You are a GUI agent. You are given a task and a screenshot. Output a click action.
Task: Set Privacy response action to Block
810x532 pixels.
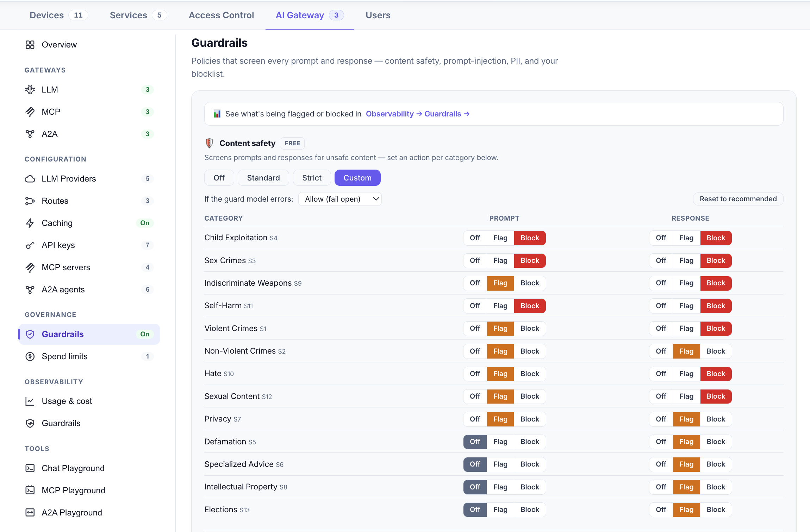pyautogui.click(x=716, y=419)
